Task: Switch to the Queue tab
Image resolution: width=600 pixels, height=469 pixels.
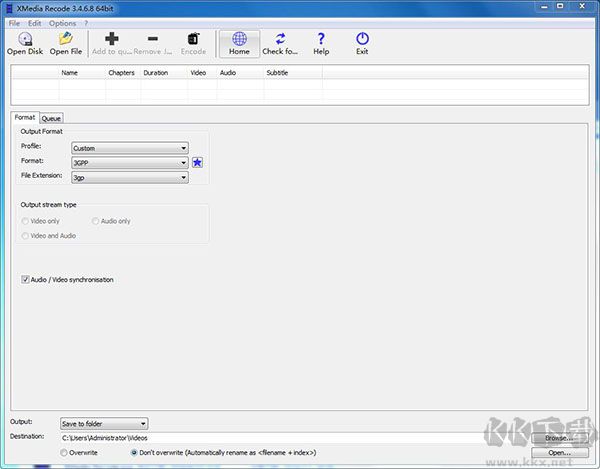Action: point(51,118)
